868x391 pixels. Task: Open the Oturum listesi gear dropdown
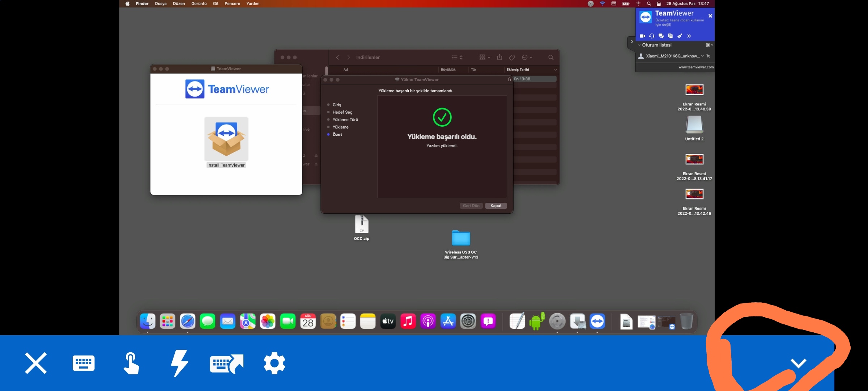pyautogui.click(x=709, y=45)
